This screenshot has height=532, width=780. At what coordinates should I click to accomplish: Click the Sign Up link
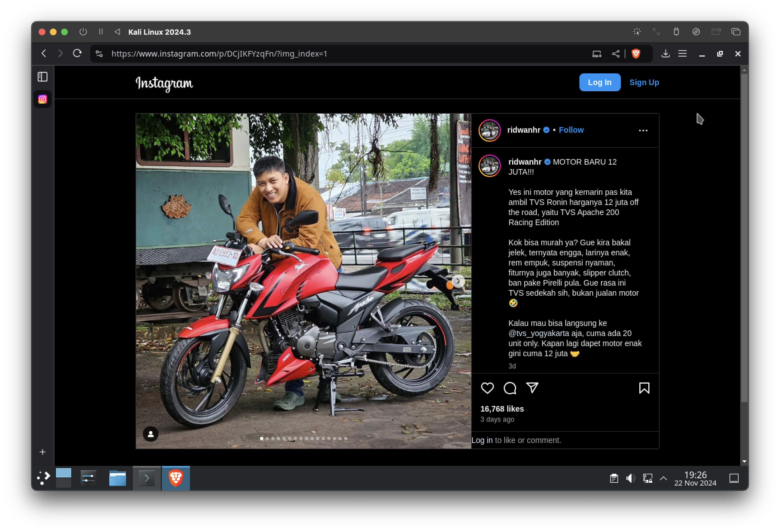tap(644, 82)
